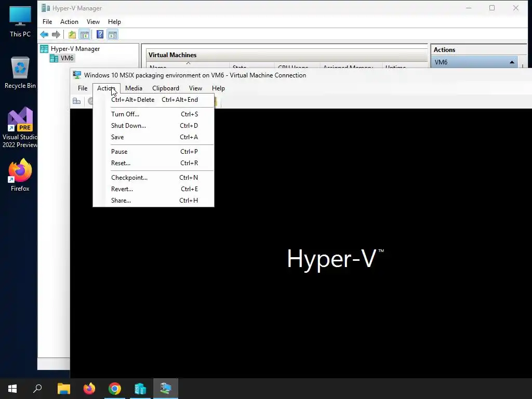
Task: Choose Checkpoint... from Action menu
Action: point(153,178)
